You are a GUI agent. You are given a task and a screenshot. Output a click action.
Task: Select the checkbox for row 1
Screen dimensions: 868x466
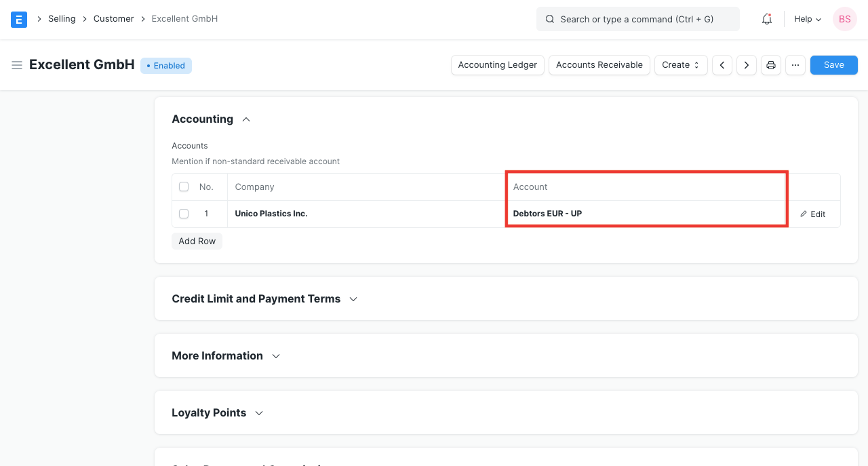click(184, 214)
